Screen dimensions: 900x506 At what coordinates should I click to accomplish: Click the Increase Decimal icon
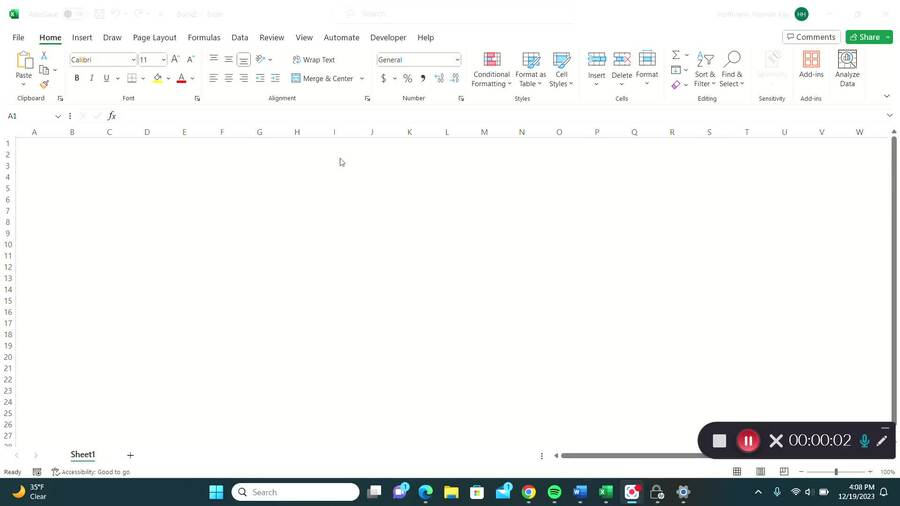(x=439, y=78)
